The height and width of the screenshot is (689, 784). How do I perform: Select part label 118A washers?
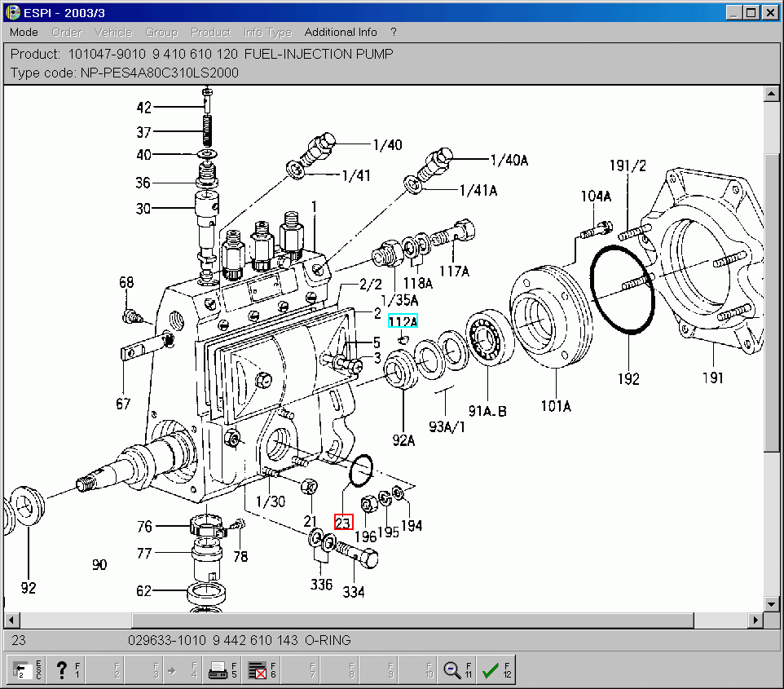click(417, 283)
